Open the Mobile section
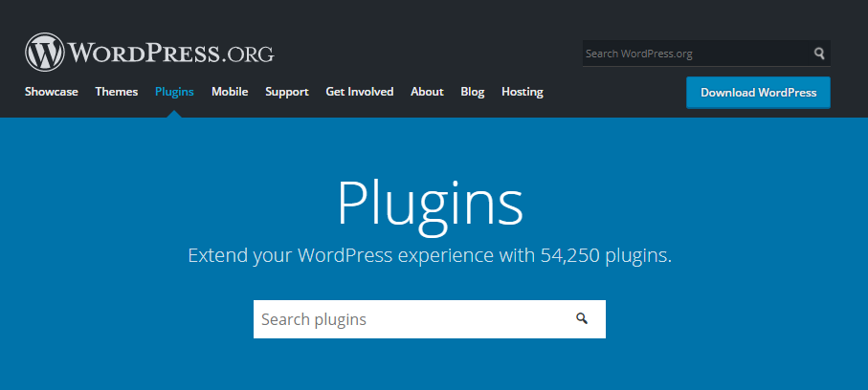Viewport: 868px width, 390px height. [230, 92]
